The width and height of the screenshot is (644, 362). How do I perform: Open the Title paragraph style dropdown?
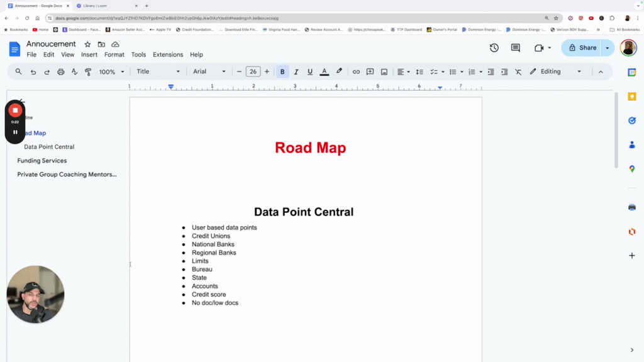[158, 72]
